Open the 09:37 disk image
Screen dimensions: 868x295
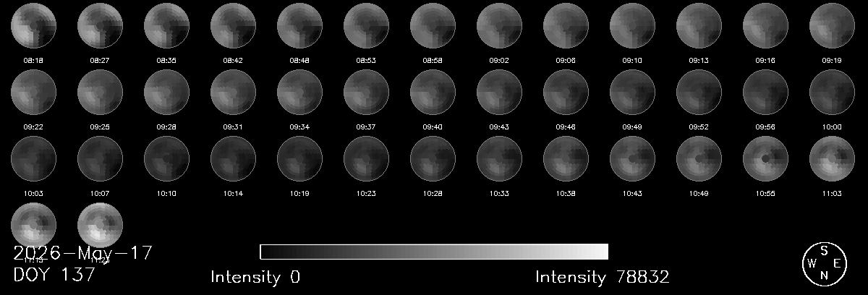tap(367, 92)
